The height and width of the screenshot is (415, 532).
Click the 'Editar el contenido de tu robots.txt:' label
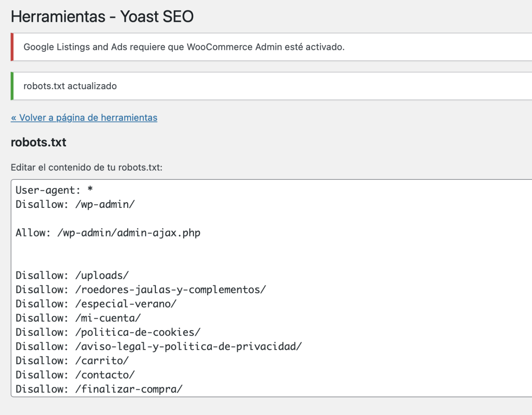click(86, 168)
